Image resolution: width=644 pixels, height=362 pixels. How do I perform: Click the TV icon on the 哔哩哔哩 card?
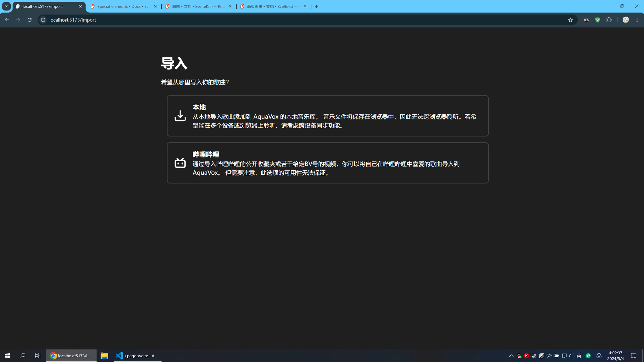pyautogui.click(x=180, y=163)
